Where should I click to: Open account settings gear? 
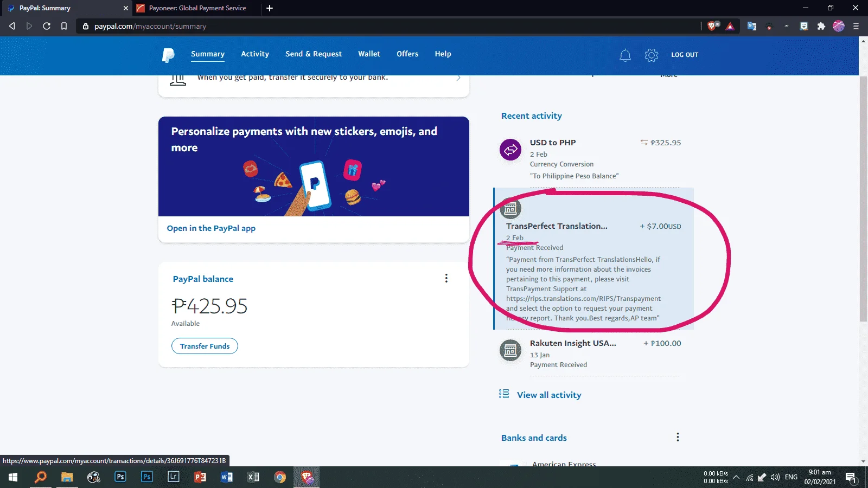[x=652, y=55]
